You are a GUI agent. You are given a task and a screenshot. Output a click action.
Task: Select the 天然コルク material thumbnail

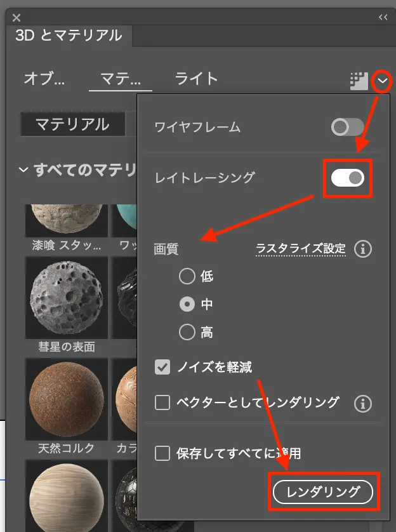coord(67,399)
